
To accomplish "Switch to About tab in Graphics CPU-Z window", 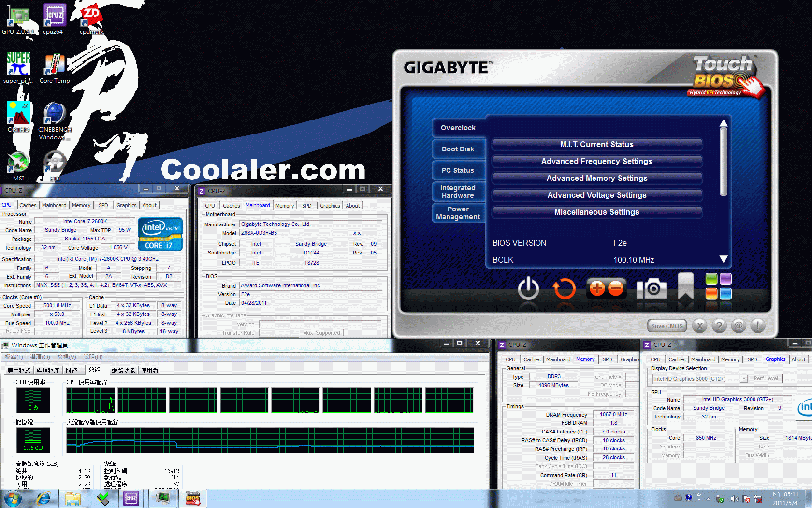I will (798, 359).
